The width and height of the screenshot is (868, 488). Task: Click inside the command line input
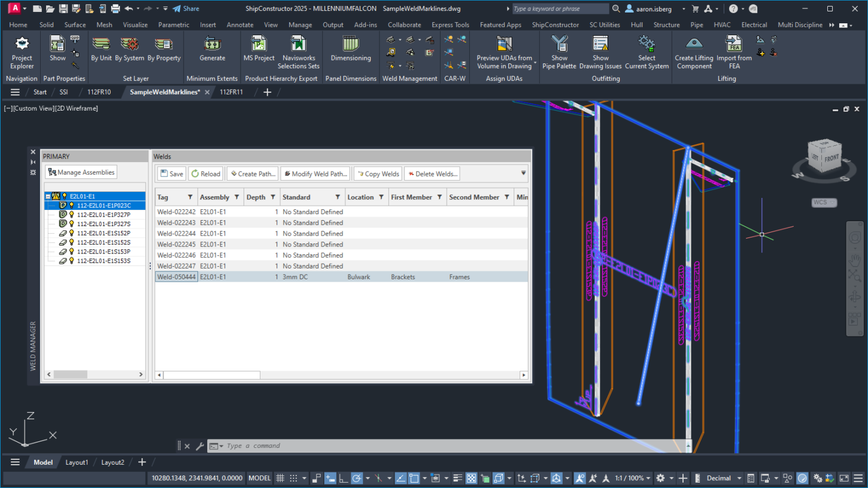pos(359,446)
